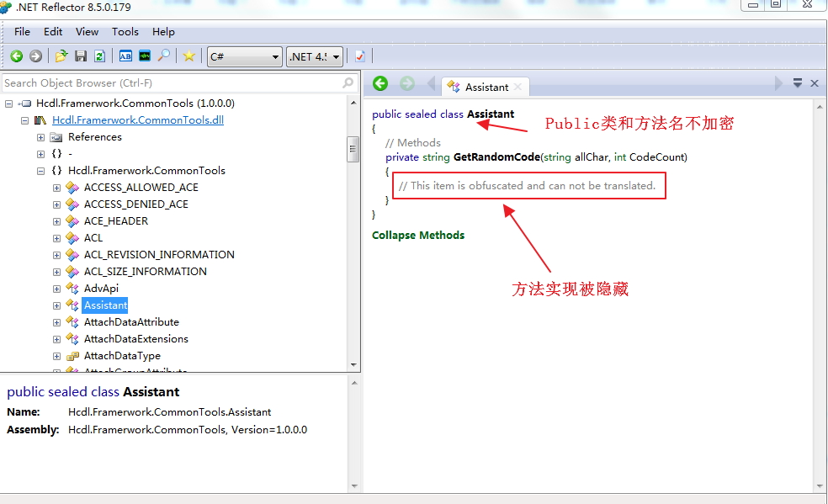Click magnifier icon in Search Object Browser

click(x=348, y=82)
